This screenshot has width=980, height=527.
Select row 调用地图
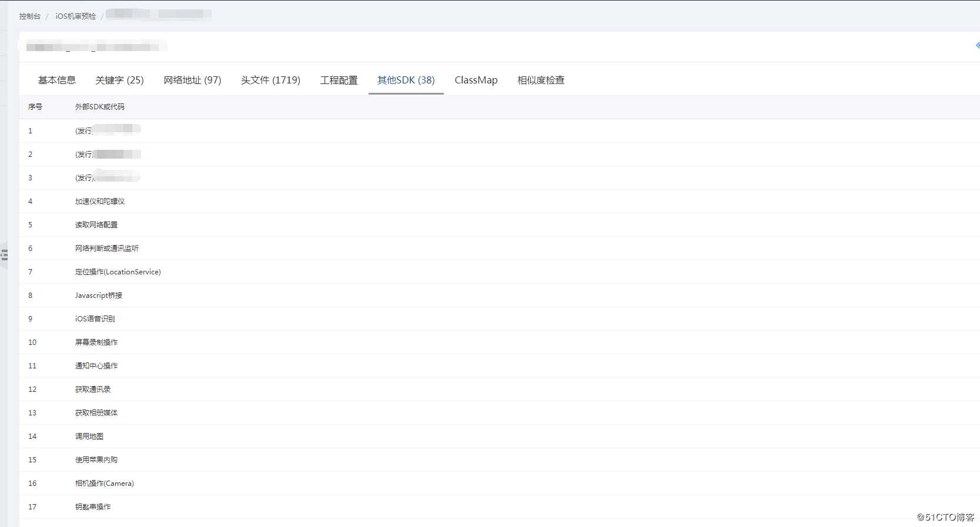[500, 437]
